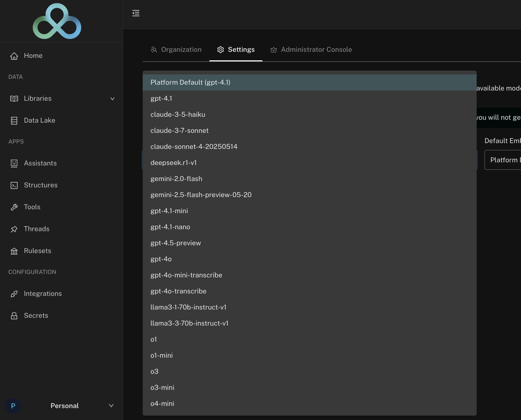The image size is (521, 420).
Task: Click the Integrations plug icon
Action: (x=14, y=294)
